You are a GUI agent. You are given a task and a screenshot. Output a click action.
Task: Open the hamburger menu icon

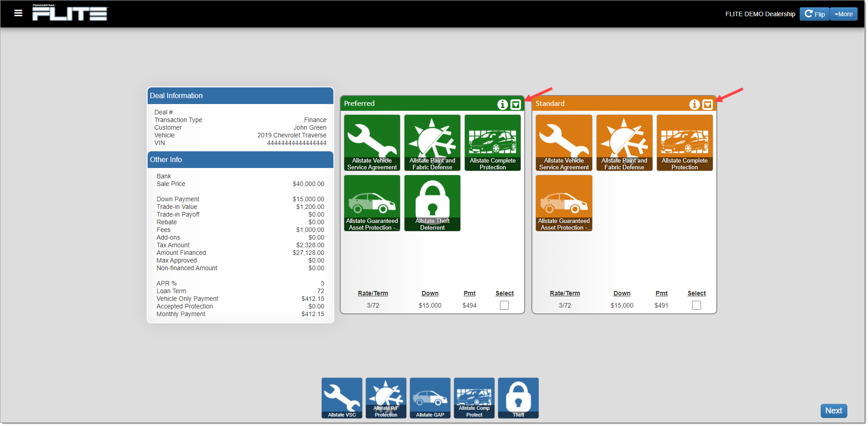[18, 13]
